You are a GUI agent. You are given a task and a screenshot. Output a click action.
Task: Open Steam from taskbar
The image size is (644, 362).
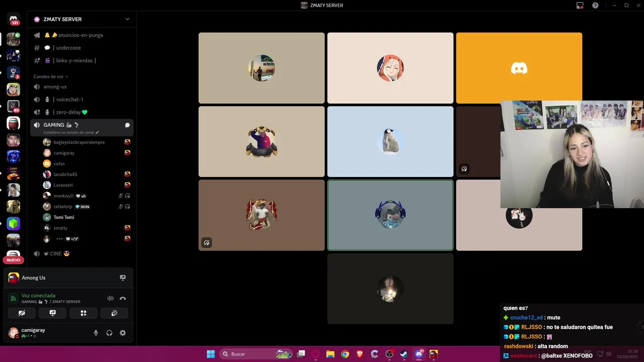(x=404, y=354)
